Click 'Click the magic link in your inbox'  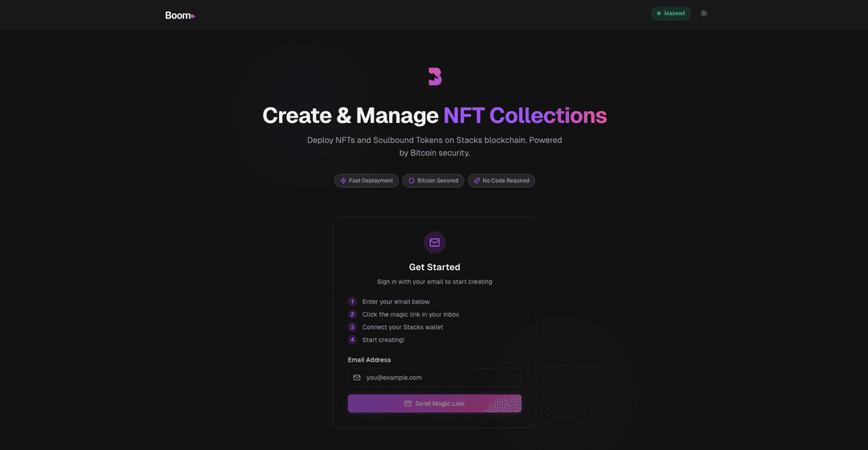(411, 314)
